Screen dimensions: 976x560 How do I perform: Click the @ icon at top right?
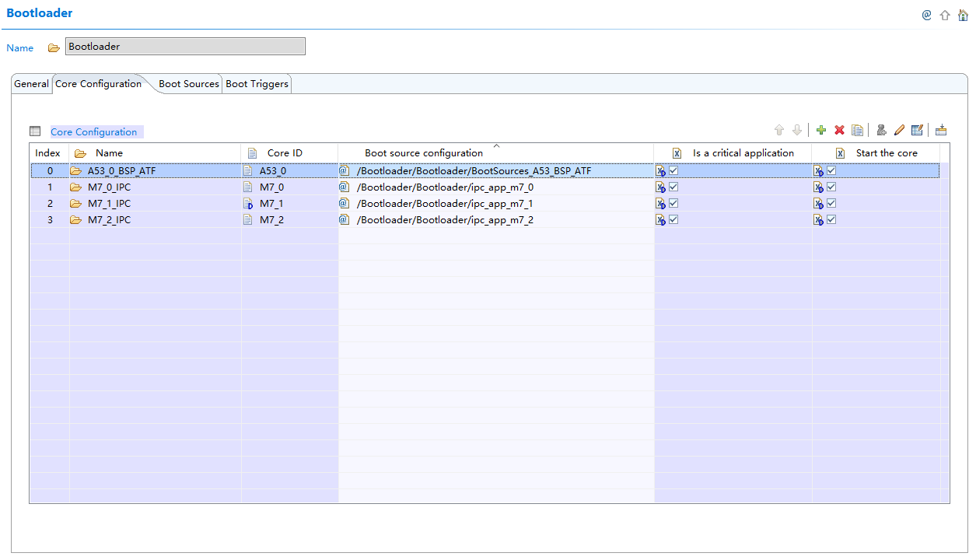pyautogui.click(x=927, y=15)
